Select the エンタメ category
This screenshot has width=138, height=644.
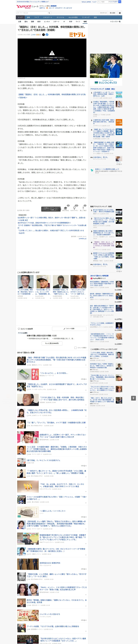[47, 21]
